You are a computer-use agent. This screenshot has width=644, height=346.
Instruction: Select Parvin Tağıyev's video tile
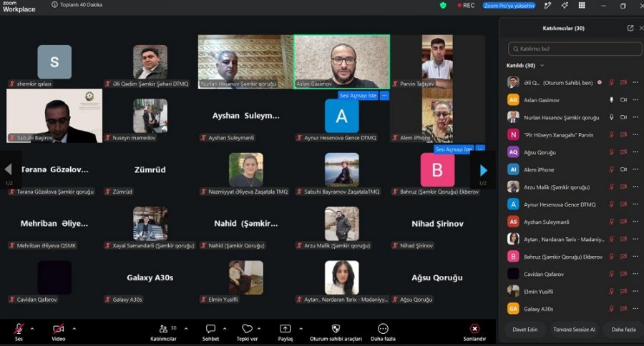[437, 61]
